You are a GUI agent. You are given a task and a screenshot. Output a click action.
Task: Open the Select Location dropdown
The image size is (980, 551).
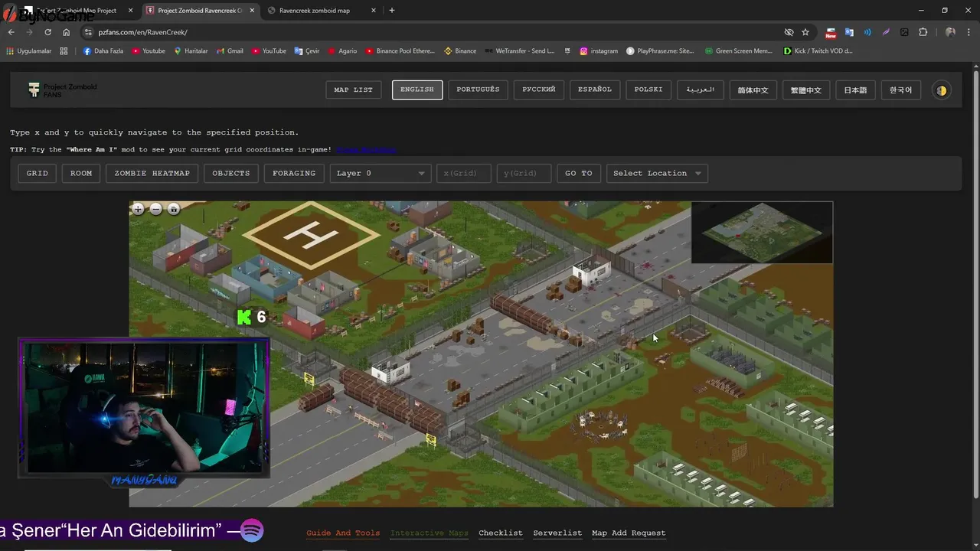point(657,174)
